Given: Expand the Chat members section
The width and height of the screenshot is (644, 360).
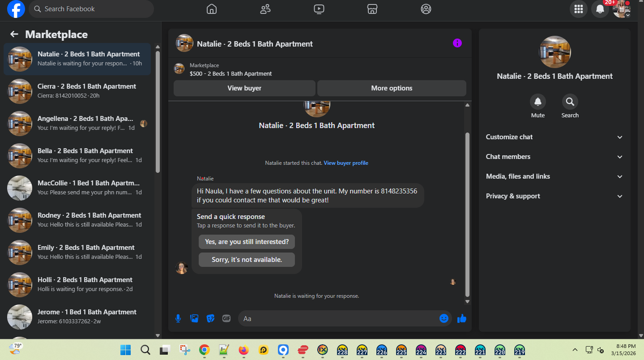Looking at the screenshot, I should (x=554, y=157).
